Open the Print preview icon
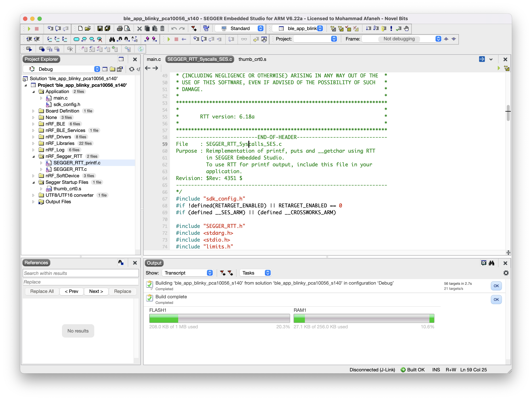 tap(127, 28)
